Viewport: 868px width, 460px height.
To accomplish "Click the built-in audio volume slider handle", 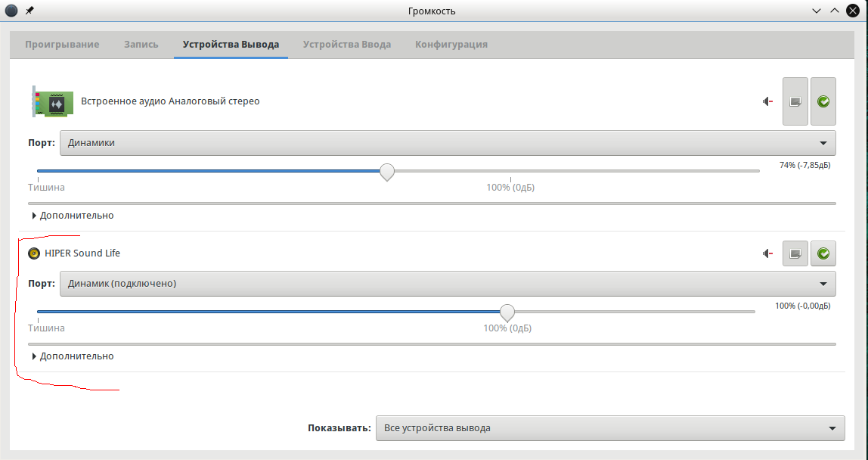I will pos(386,172).
